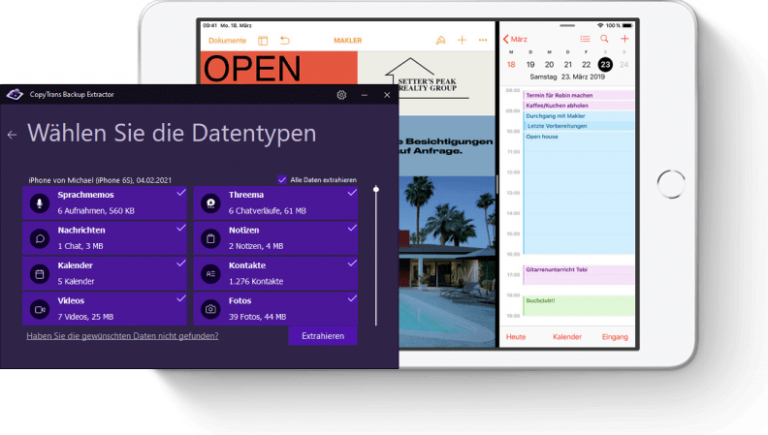Click the vertical scrollbar handle in extractor
768x435 pixels.
tap(376, 189)
